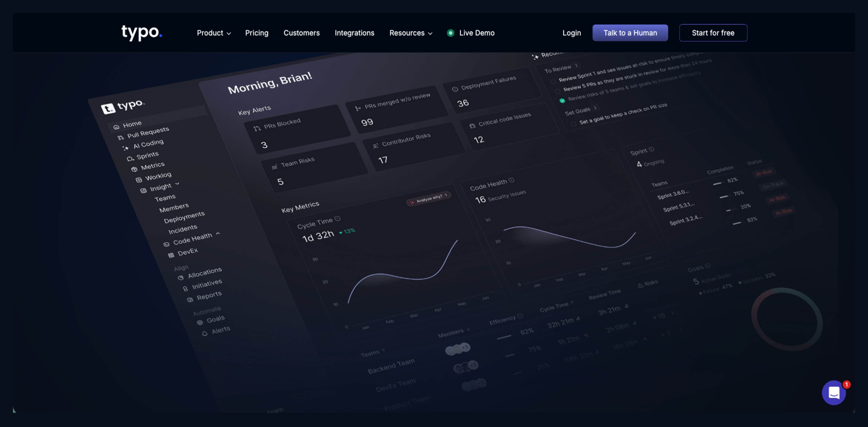Screen dimensions: 868x427
Task: Click the Team Risks card icon
Action: 275,167
